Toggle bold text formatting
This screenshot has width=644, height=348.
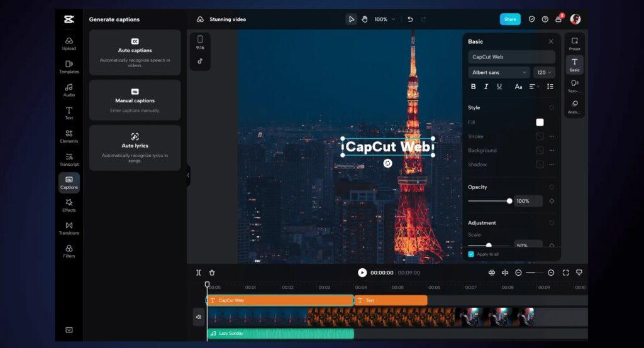(x=474, y=87)
